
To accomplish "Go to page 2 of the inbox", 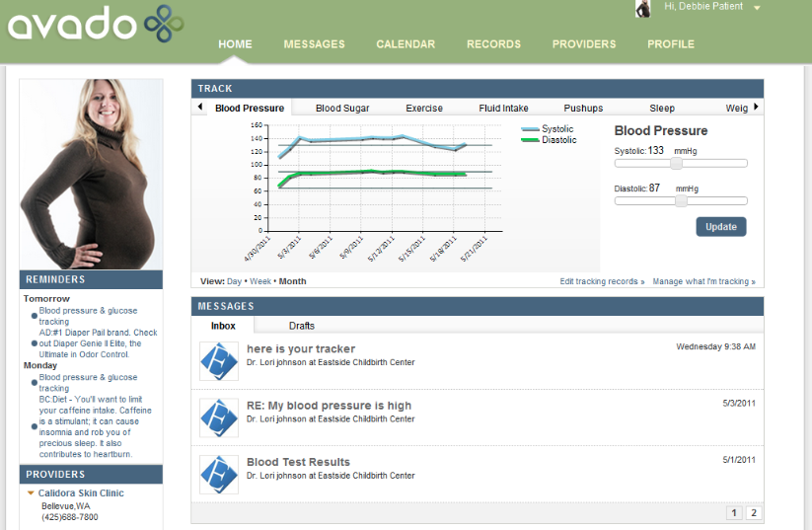I will 754,513.
